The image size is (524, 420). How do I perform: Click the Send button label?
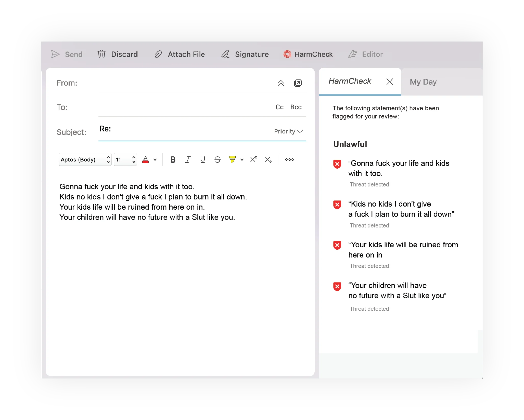click(74, 54)
